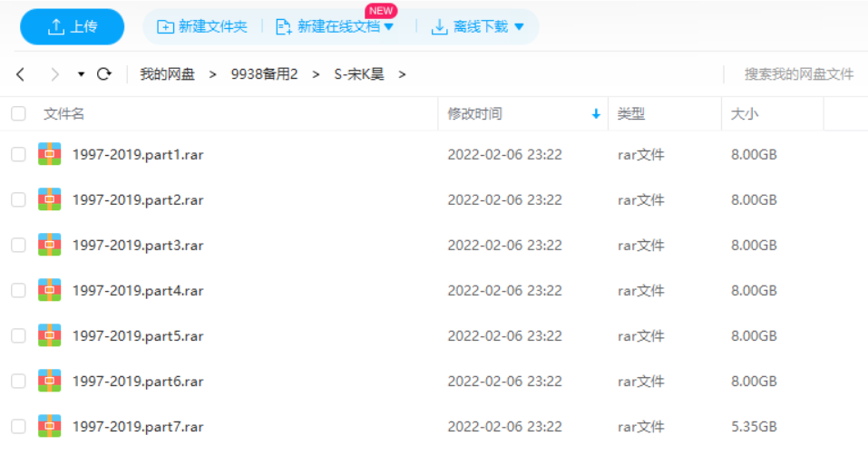Toggle the select-all checkbox beside 文件名

pos(18,114)
